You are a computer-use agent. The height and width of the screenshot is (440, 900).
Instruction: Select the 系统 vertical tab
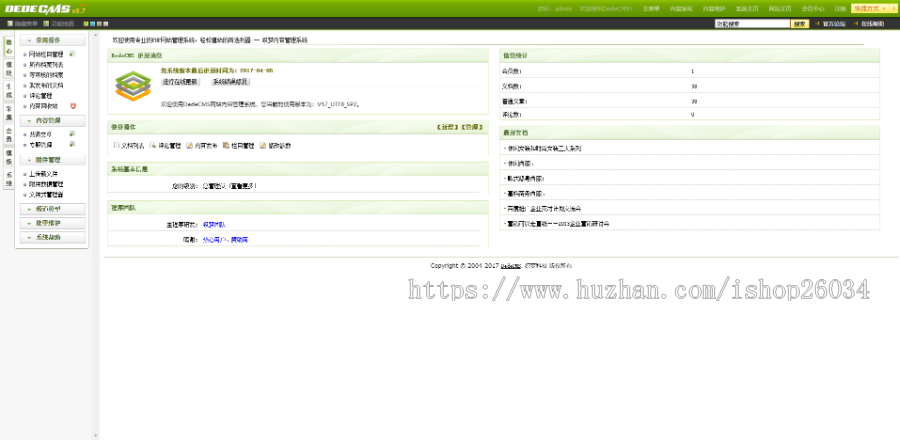(9, 179)
